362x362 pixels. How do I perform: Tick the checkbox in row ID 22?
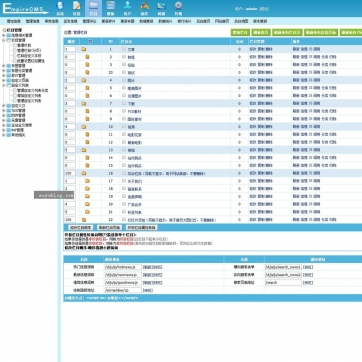124,219
